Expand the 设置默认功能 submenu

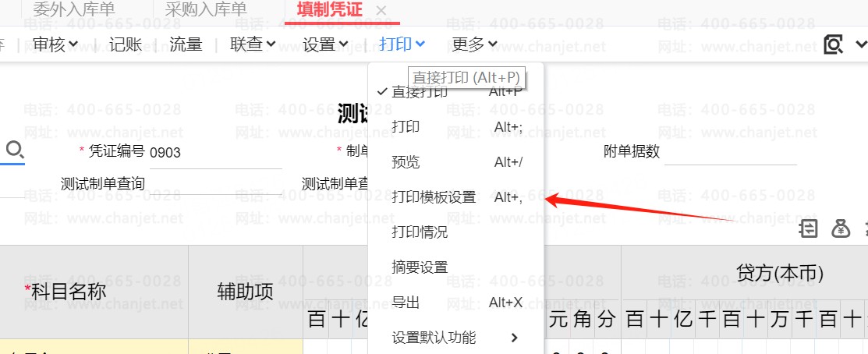click(455, 338)
